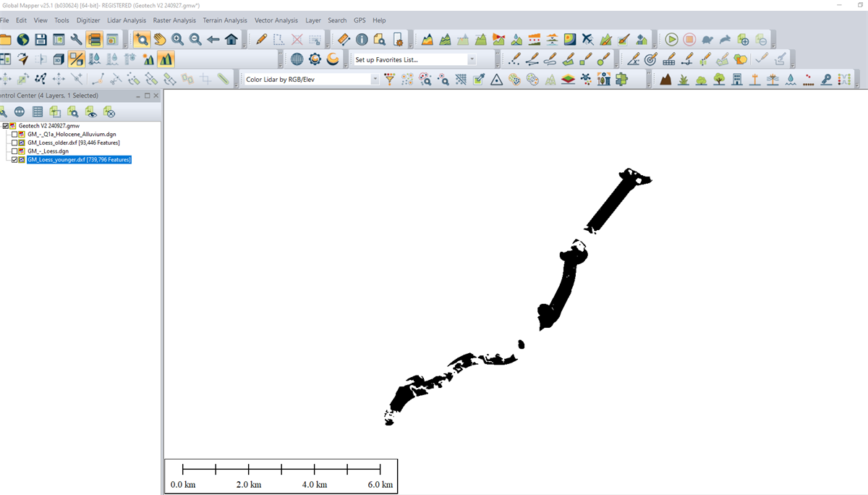Click the Home full view icon
Image resolution: width=868 pixels, height=495 pixels.
pyautogui.click(x=231, y=39)
